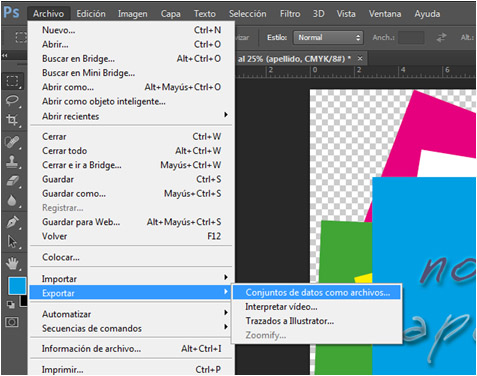Expand Abrir recientes submenu
The height and width of the screenshot is (376, 477).
click(x=131, y=116)
